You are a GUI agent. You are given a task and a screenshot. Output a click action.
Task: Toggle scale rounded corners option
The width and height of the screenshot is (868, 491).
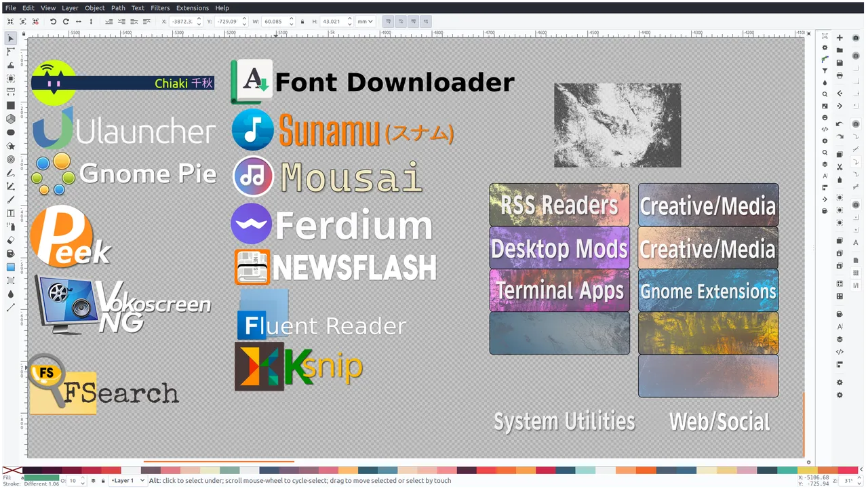click(399, 22)
